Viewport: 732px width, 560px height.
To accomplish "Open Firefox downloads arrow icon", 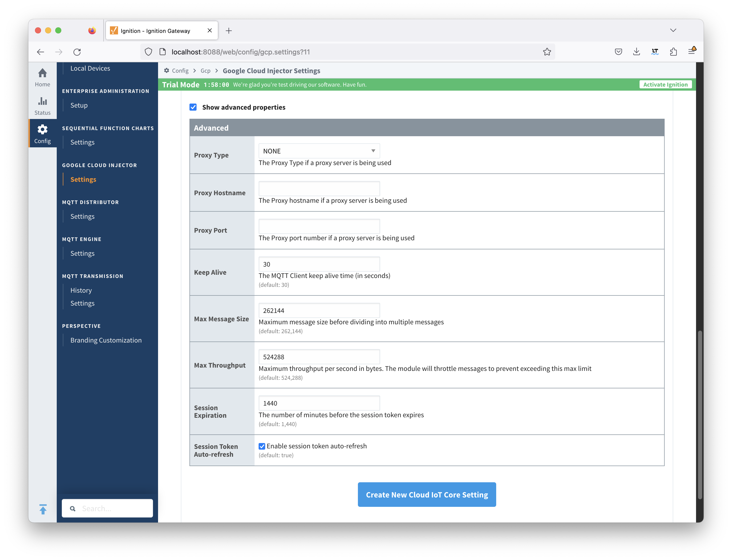I will coord(636,52).
